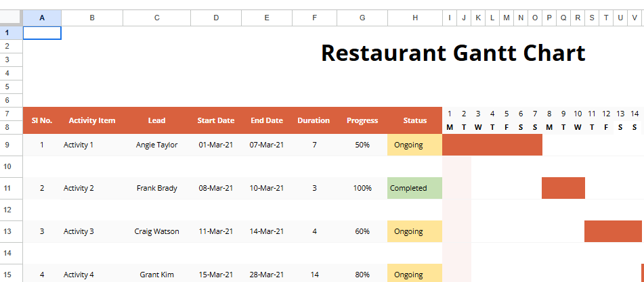Select the Grant Kim lead cell

click(156, 275)
